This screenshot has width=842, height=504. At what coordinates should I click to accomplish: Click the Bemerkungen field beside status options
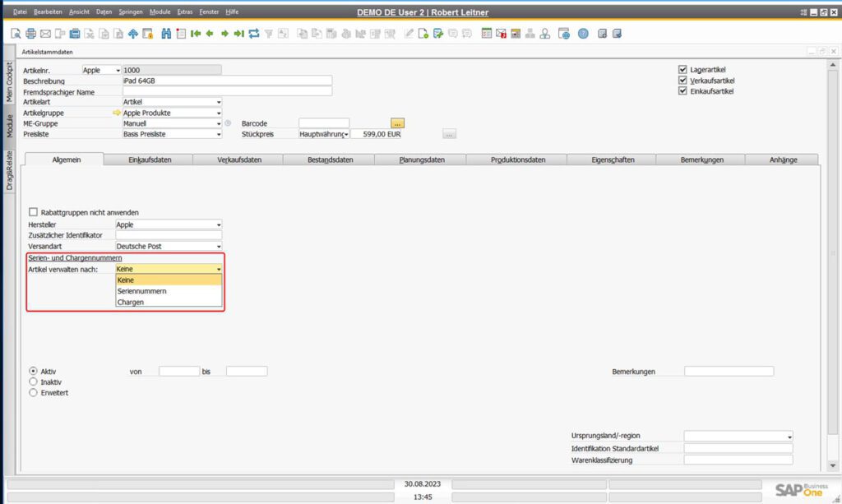point(729,371)
